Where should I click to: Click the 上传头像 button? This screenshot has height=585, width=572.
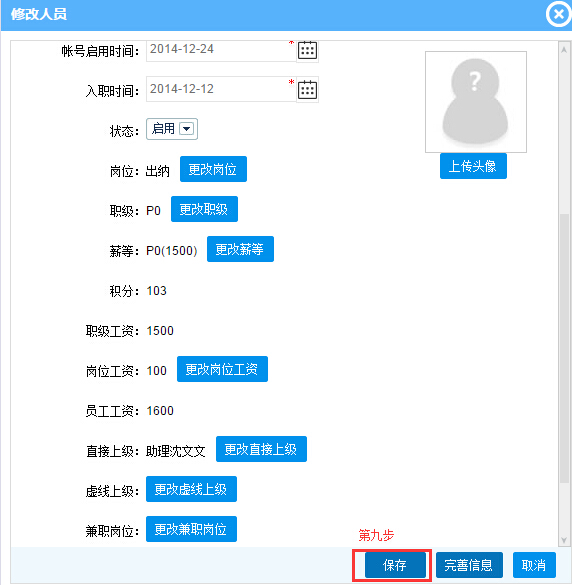473,166
